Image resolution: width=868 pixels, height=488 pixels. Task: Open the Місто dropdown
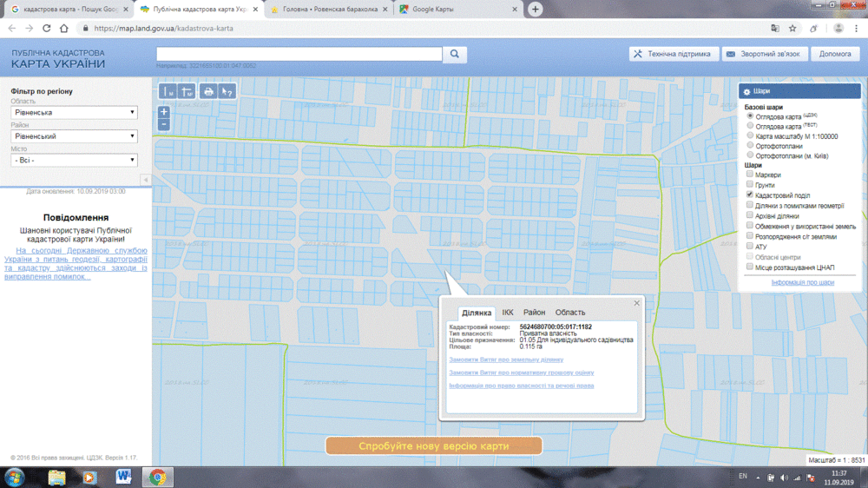click(74, 160)
